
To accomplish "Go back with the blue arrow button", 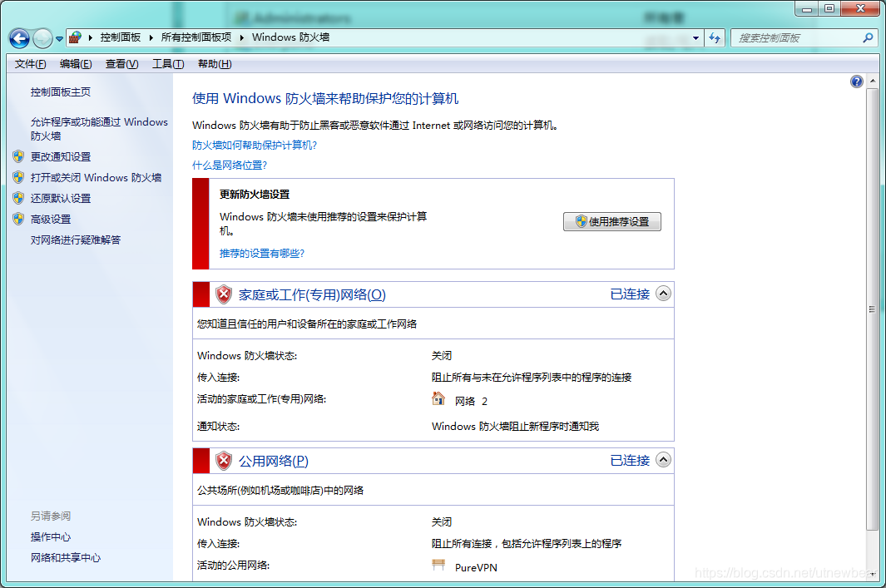I will pyautogui.click(x=19, y=38).
